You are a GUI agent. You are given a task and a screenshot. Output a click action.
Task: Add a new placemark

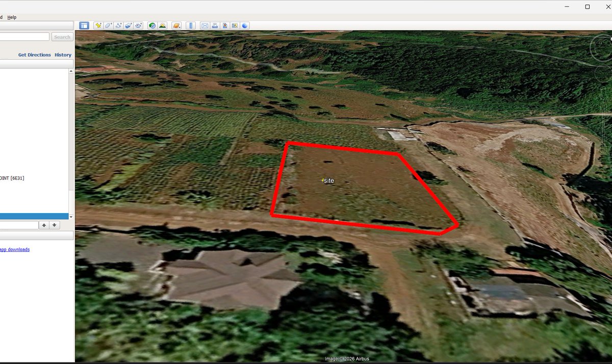(99, 25)
